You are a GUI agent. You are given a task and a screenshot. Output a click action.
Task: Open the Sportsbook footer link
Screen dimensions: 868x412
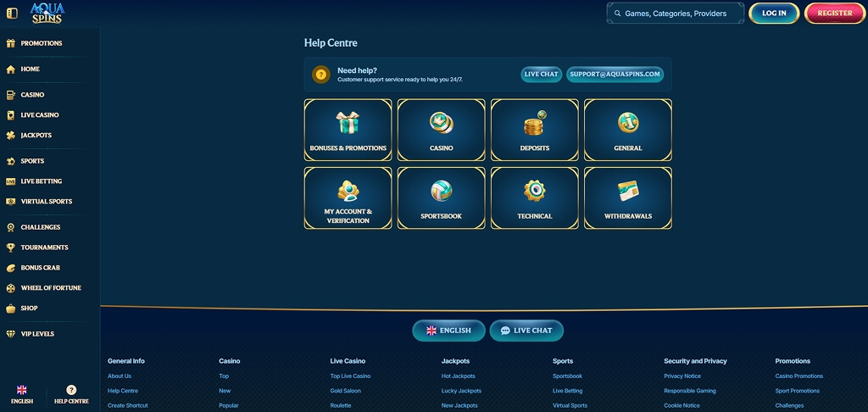pyautogui.click(x=567, y=376)
